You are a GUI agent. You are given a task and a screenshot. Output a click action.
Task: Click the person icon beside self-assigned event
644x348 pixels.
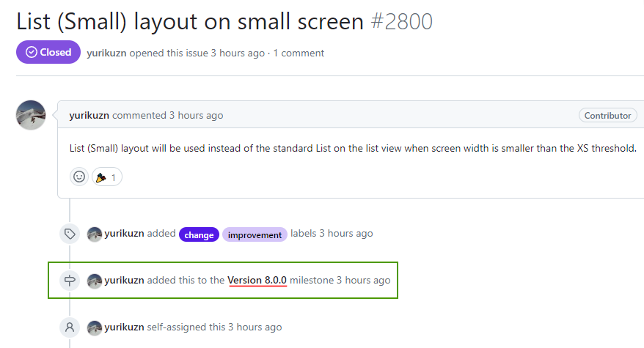tap(70, 327)
